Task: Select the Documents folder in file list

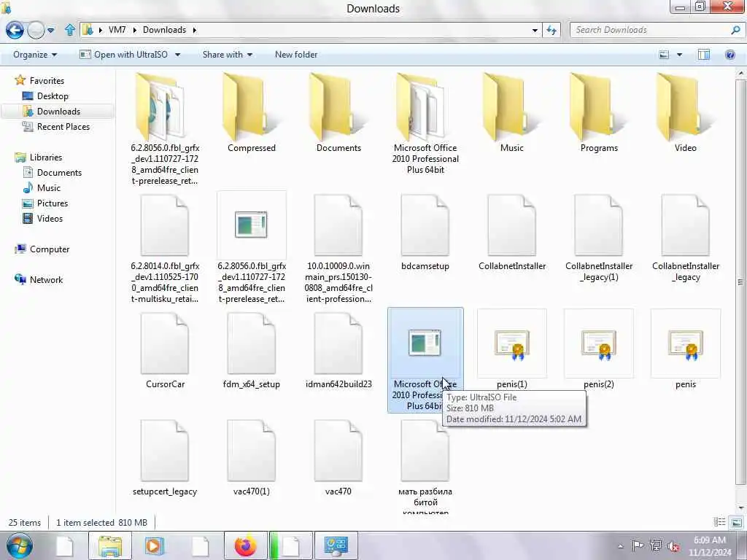Action: [x=338, y=113]
